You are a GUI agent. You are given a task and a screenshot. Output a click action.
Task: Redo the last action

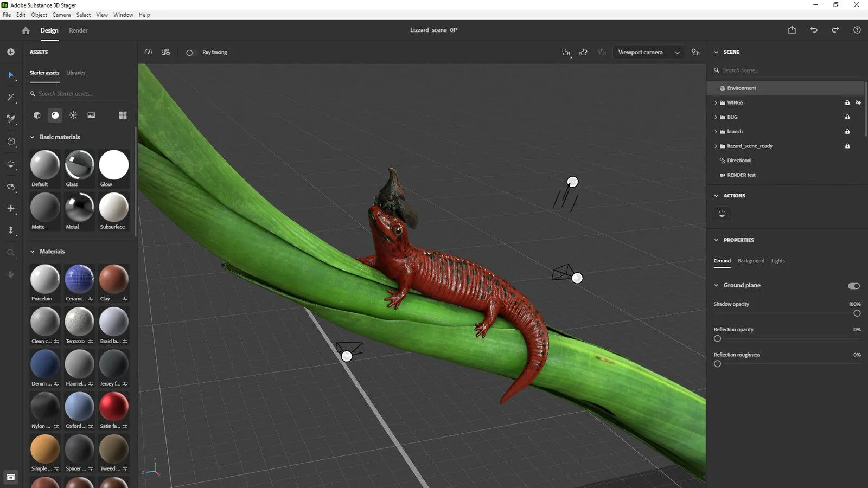point(835,30)
